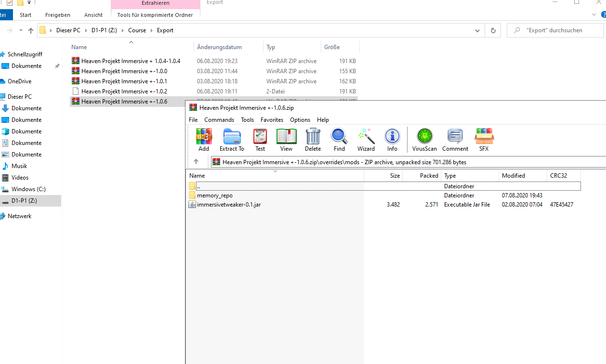Switch to the Ansicht ribbon tab
Image resolution: width=606 pixels, height=364 pixels.
click(93, 15)
